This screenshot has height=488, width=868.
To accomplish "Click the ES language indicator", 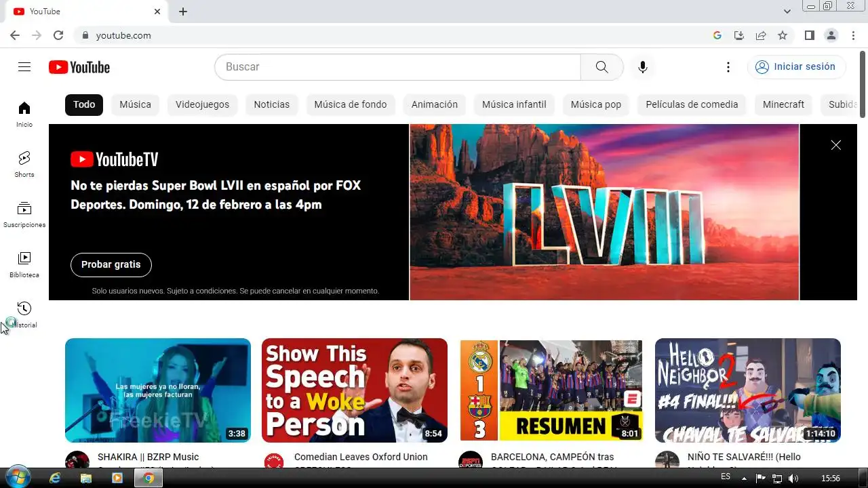I will pos(726,477).
